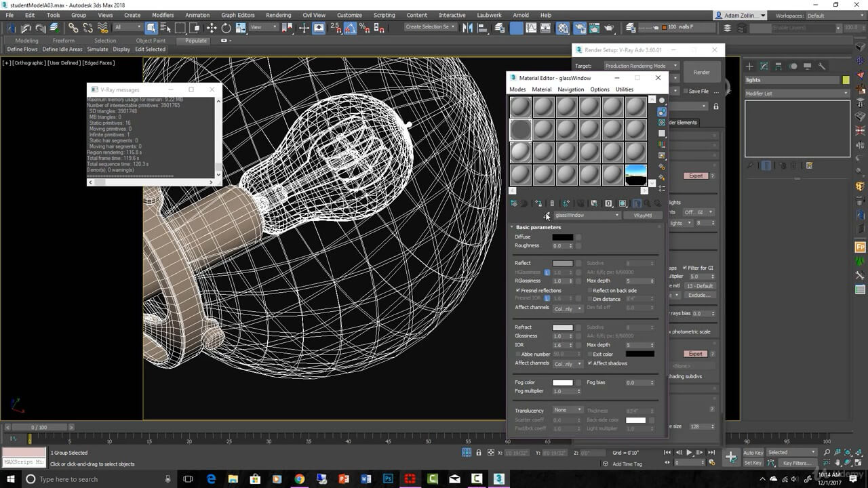Viewport: 868px width, 488px height.
Task: Open Photoshop from Windows taskbar
Action: coord(389,479)
